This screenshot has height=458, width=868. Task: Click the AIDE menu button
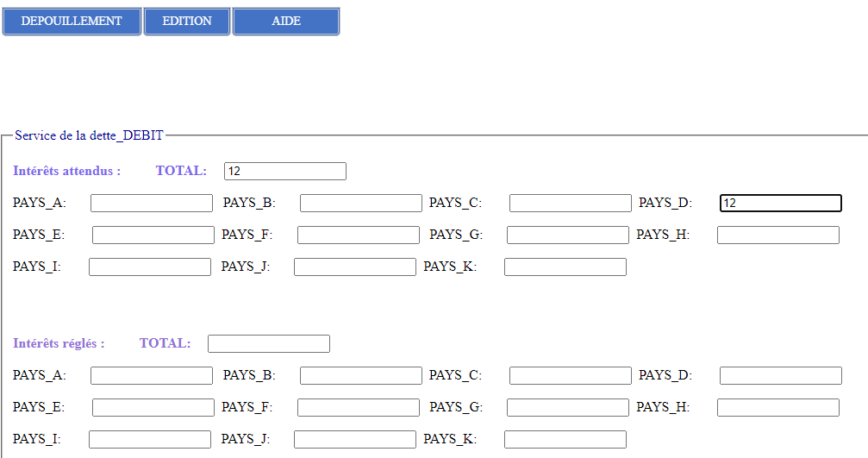[286, 22]
